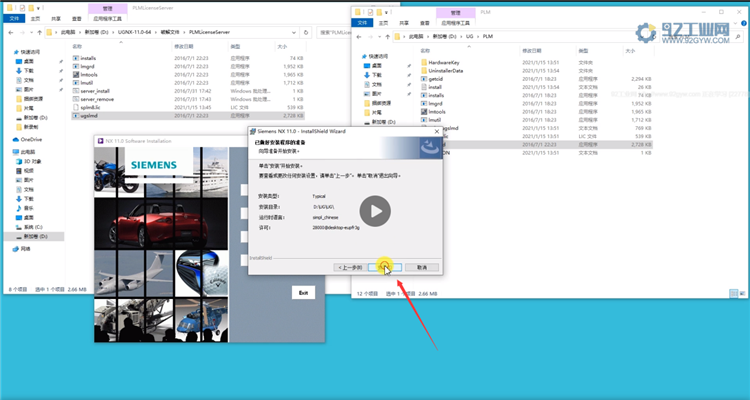Viewport: 750px width, 400px height.
Task: Click UG in the PLM window breadcrumb
Action: 470,36
